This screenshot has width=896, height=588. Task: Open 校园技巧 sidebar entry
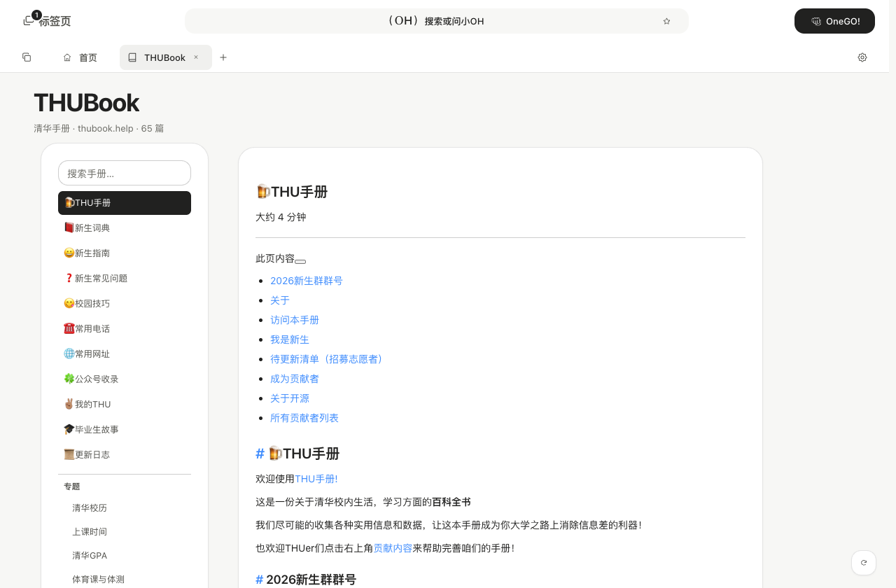coord(125,304)
